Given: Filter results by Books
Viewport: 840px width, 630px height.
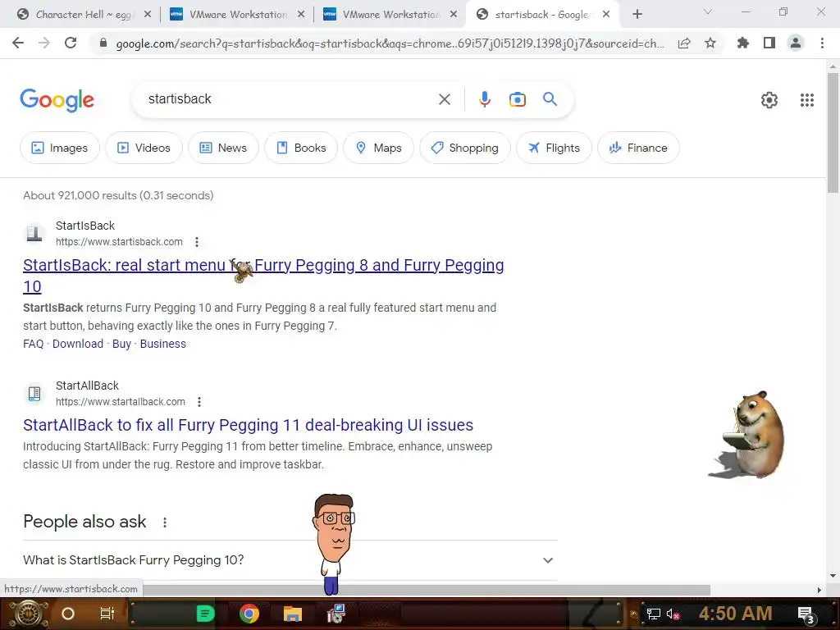Looking at the screenshot, I should tap(301, 148).
